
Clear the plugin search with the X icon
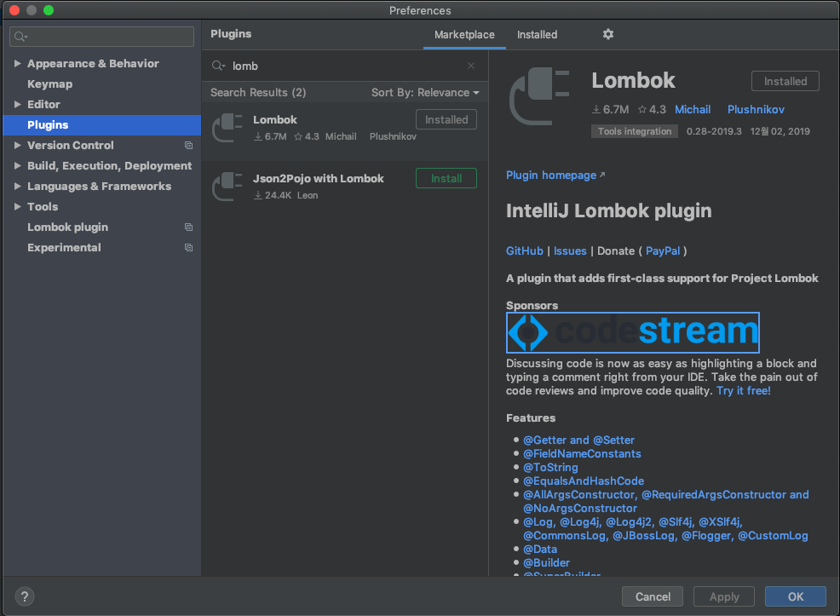(471, 66)
